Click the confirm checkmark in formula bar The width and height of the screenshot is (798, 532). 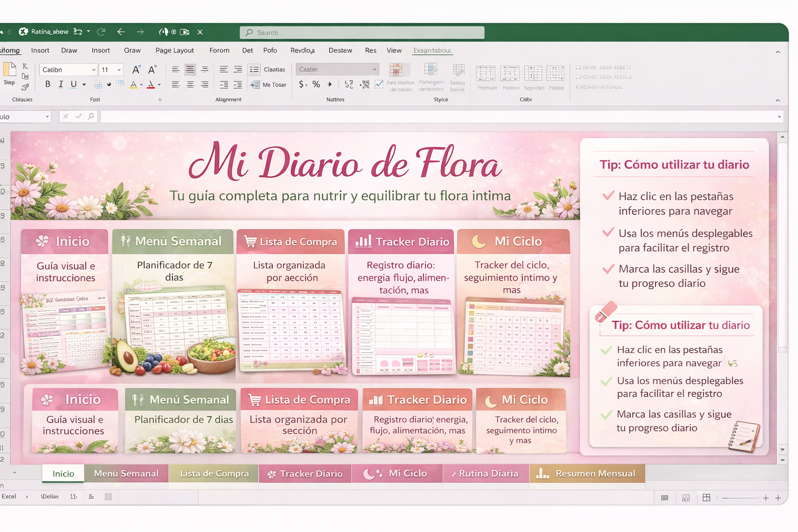click(x=78, y=116)
